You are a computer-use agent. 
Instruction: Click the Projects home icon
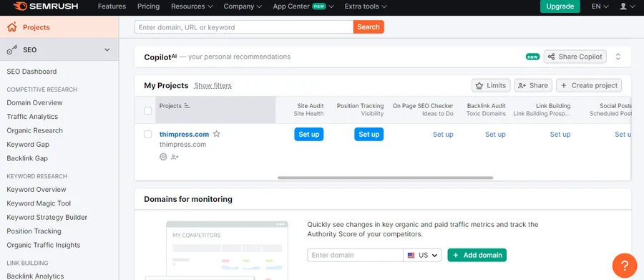(x=12, y=27)
